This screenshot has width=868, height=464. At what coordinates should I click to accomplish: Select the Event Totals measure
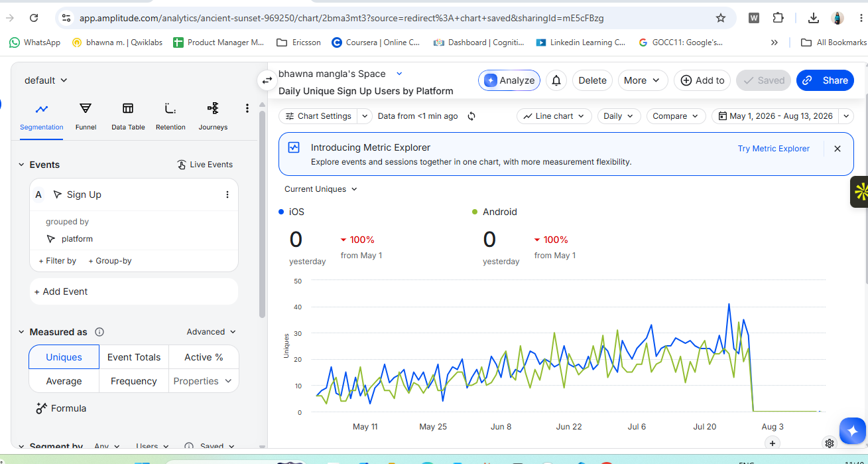[134, 357]
